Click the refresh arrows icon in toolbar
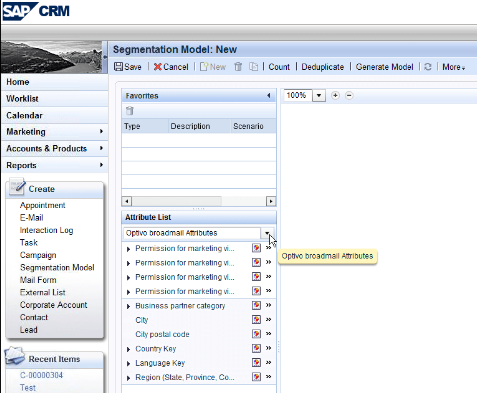 428,67
